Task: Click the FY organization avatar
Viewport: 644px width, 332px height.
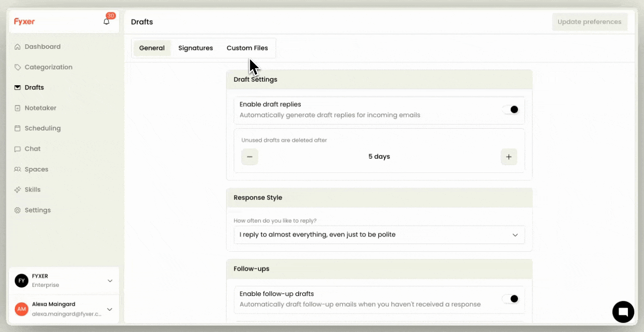Action: 22,280
